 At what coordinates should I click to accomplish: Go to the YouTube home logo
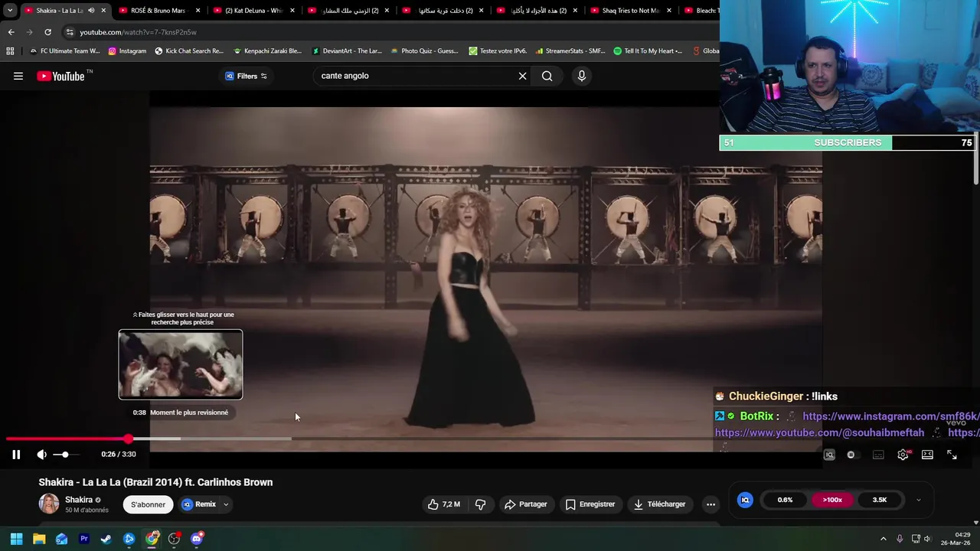tap(60, 76)
